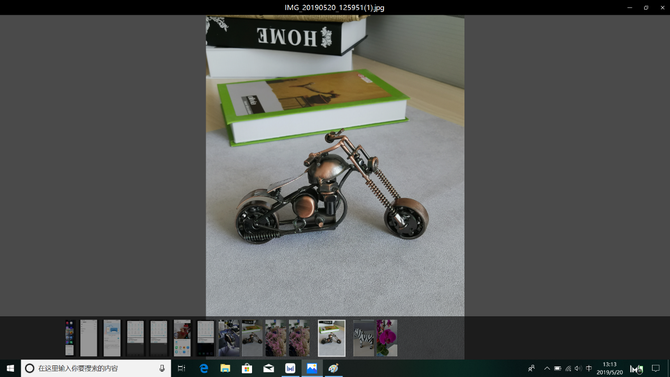The width and height of the screenshot is (670, 377).
Task: Open the paint palette app on the taskbar
Action: [333, 368]
